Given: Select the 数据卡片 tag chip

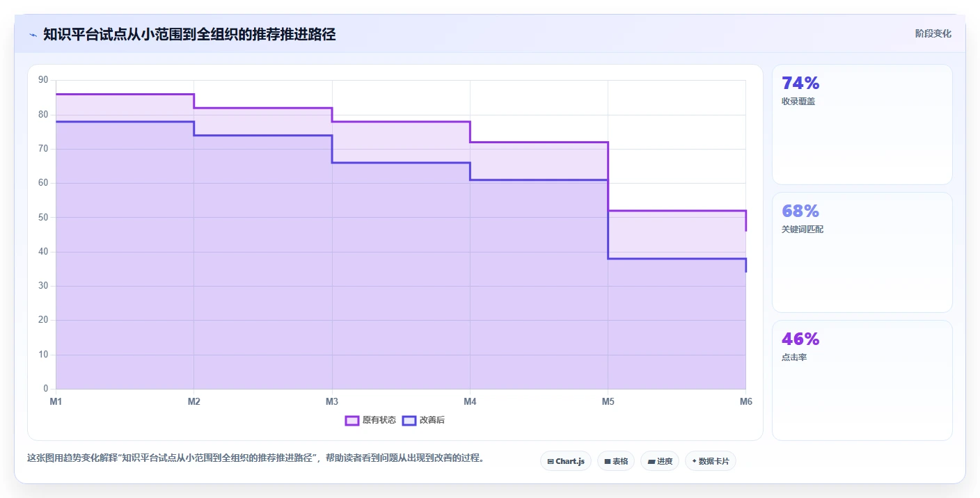Looking at the screenshot, I should 711,461.
